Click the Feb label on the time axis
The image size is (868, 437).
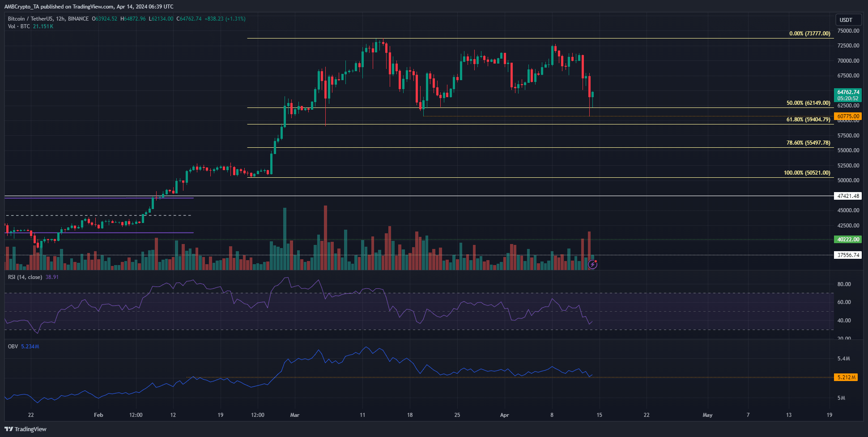coord(98,415)
